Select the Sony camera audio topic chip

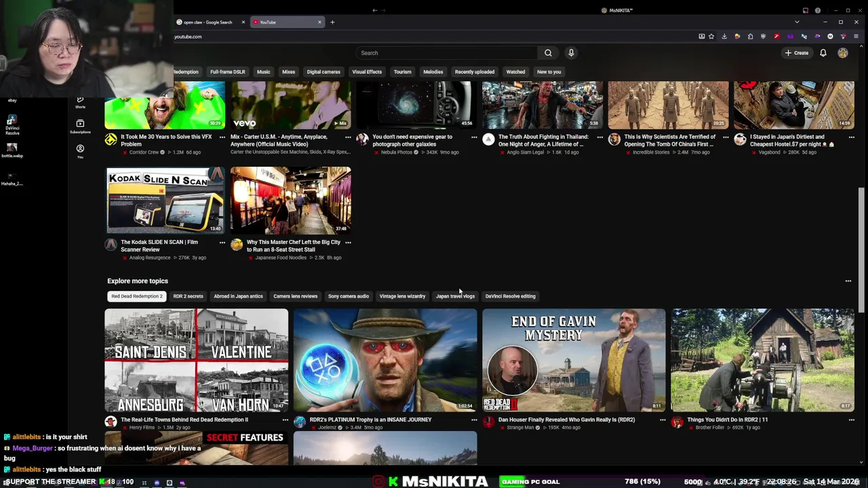349,296
